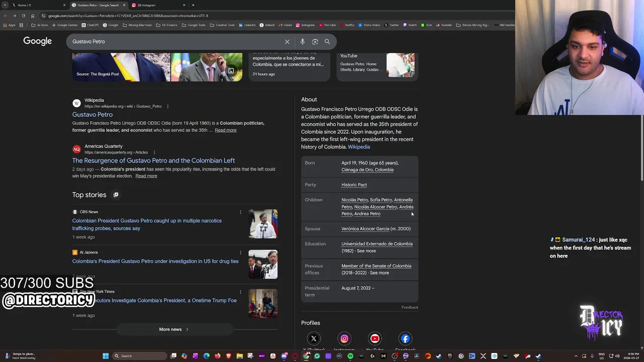Open the Historic Pact party link
The height and width of the screenshot is (362, 644).
click(x=354, y=185)
